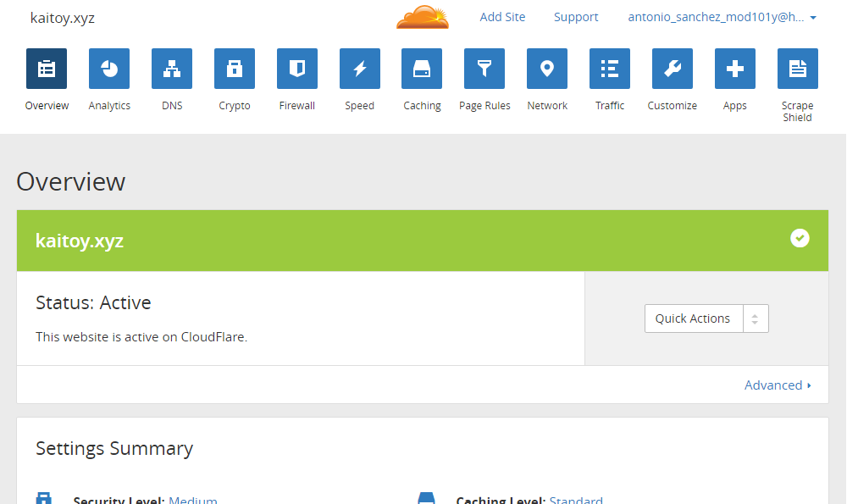This screenshot has height=504, width=847.
Task: Open the Page Rules funnel icon
Action: pyautogui.click(x=484, y=69)
